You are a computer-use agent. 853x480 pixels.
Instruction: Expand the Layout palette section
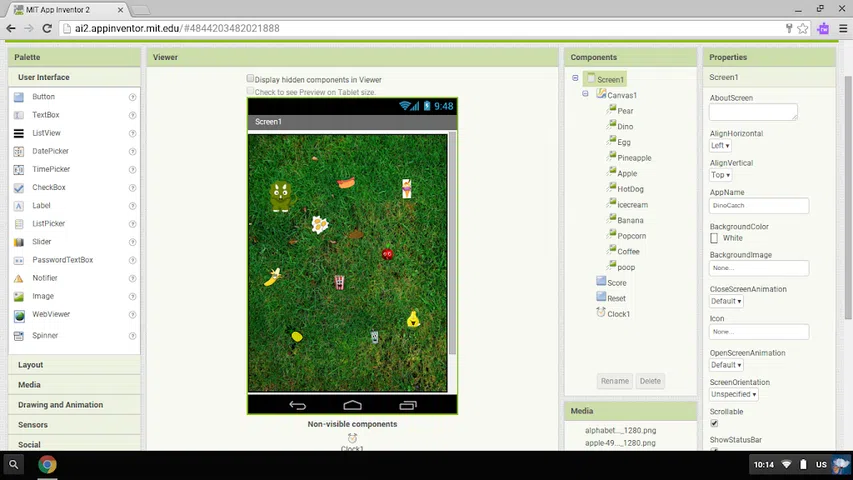pyautogui.click(x=31, y=365)
